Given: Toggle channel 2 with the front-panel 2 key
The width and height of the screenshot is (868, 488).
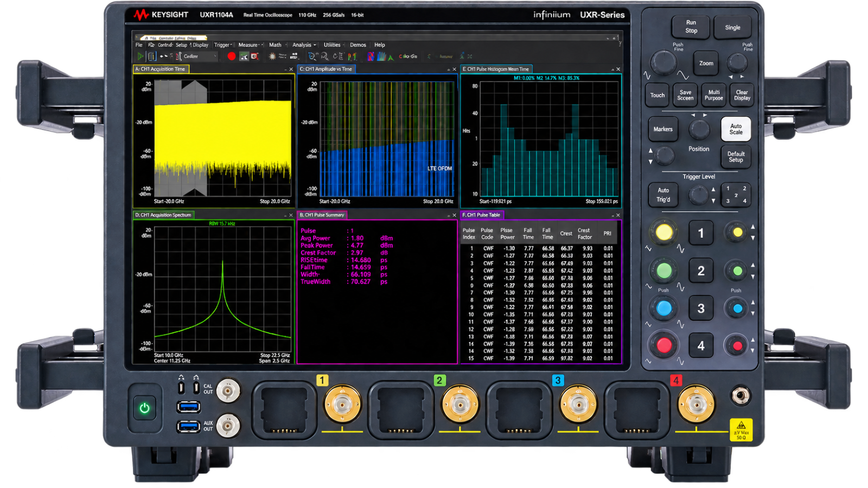Looking at the screenshot, I should [701, 271].
